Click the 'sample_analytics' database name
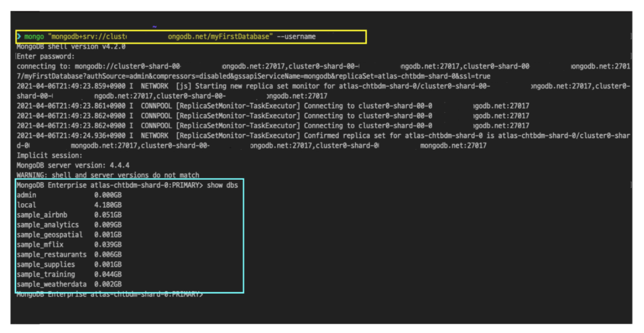 click(x=48, y=225)
